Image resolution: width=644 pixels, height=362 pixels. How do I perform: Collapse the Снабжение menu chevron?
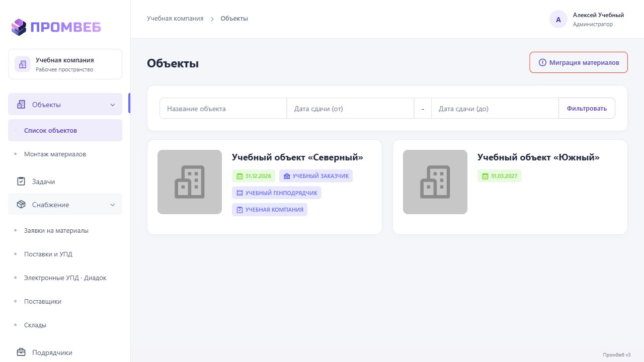tap(113, 205)
